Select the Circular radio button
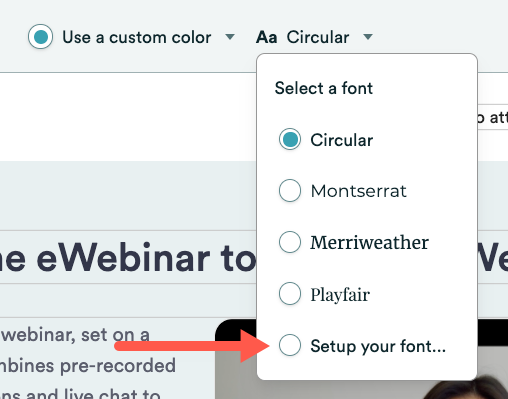508x399 pixels. coord(290,139)
